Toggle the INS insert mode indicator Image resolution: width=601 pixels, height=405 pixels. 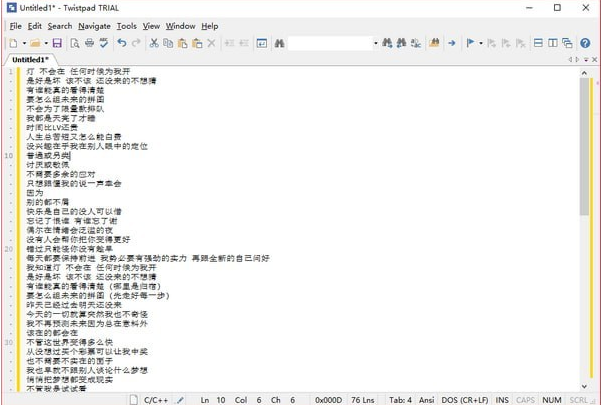click(502, 400)
